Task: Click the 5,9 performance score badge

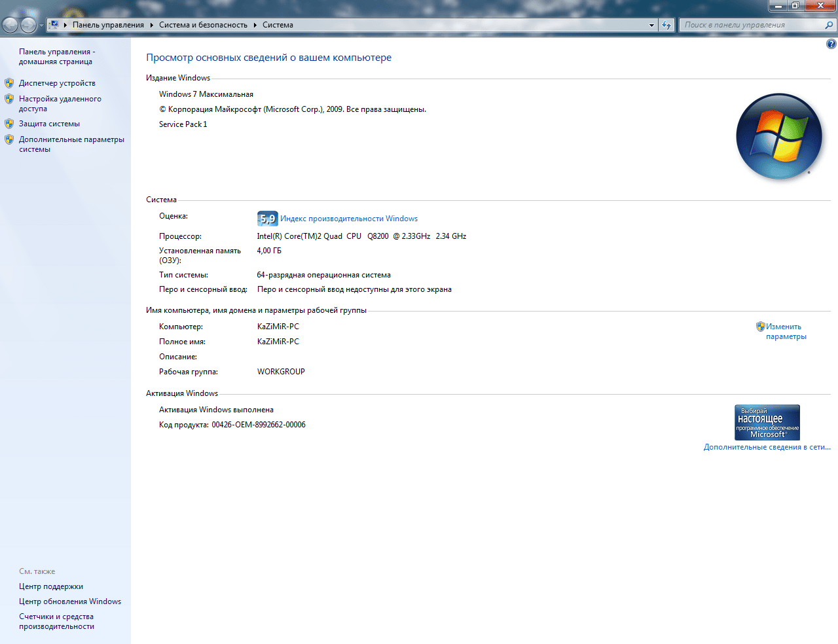Action: (x=267, y=219)
